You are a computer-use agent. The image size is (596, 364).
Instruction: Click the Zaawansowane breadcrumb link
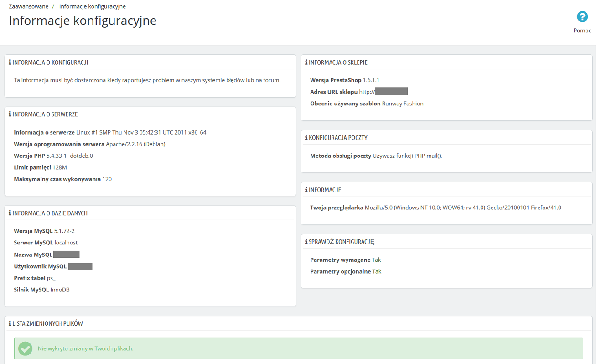click(x=29, y=6)
